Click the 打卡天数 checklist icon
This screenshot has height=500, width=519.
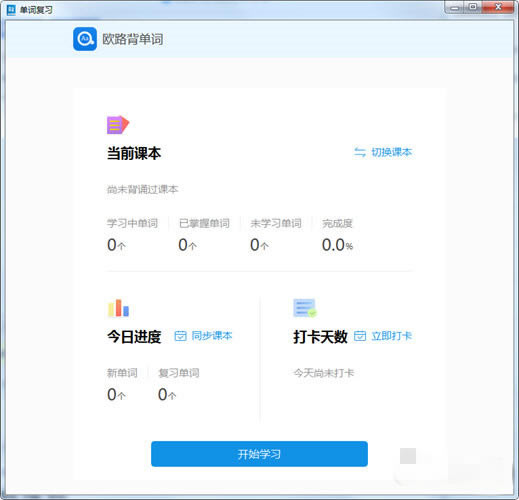305,308
